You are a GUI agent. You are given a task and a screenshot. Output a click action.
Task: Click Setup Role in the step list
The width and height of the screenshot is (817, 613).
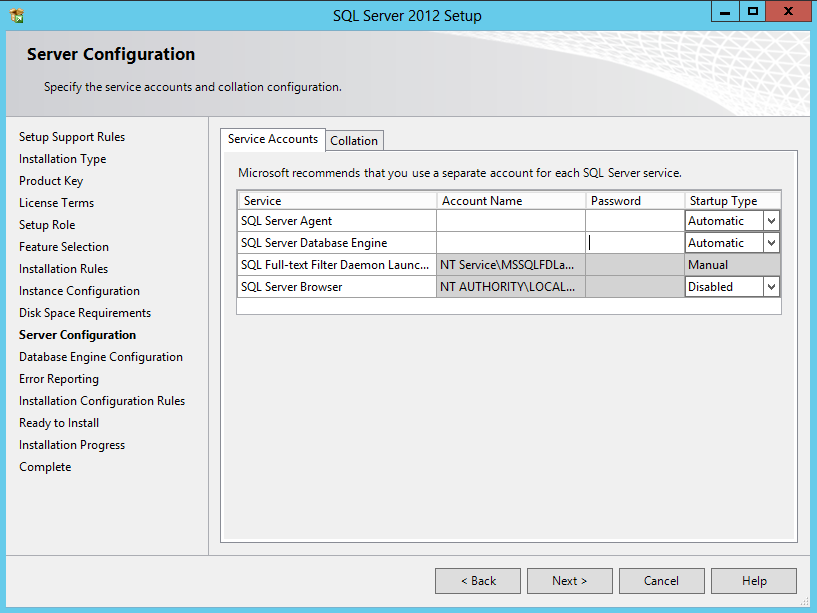47,225
